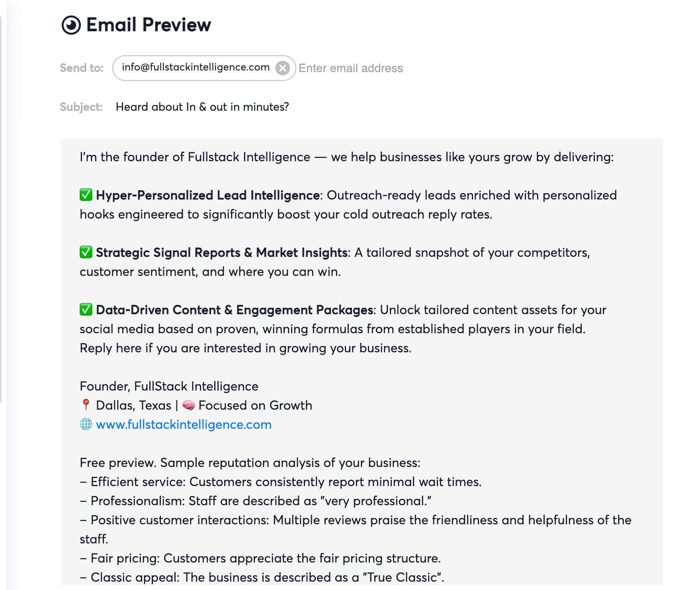The width and height of the screenshot is (700, 590).
Task: Select the info@fullstackintelligence.com recipient chip
Action: click(x=196, y=67)
